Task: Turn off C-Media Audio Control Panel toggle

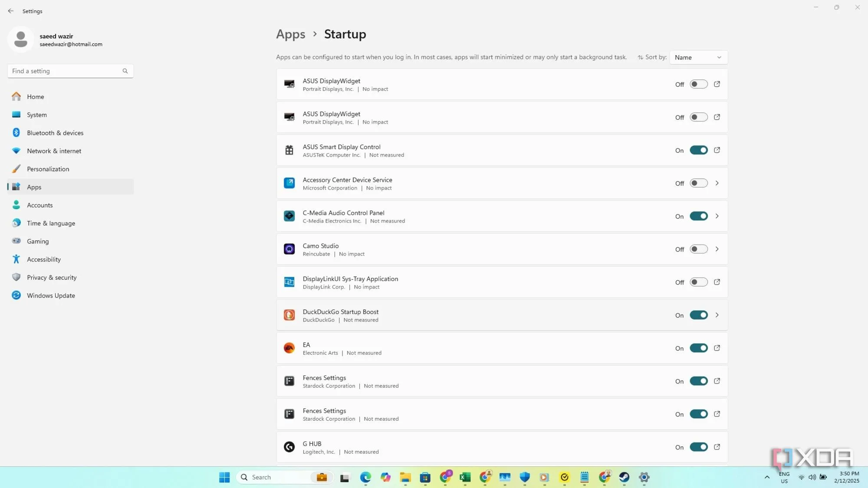Action: pos(698,216)
